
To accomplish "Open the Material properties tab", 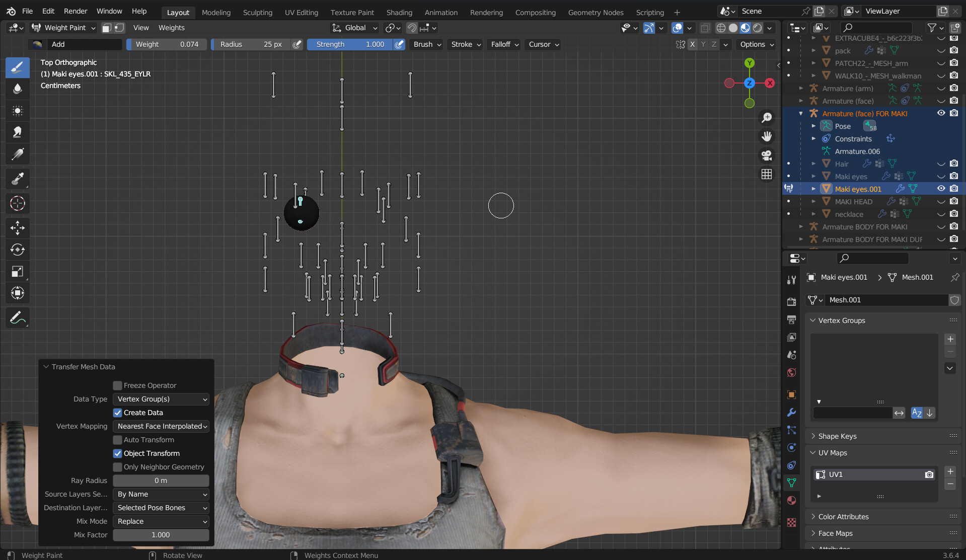I will [x=791, y=501].
